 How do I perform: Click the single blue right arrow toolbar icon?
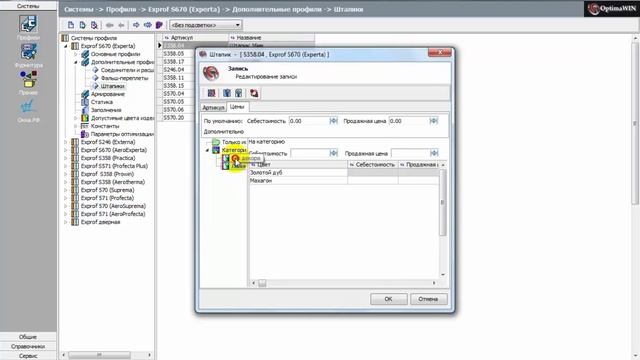tap(136, 25)
